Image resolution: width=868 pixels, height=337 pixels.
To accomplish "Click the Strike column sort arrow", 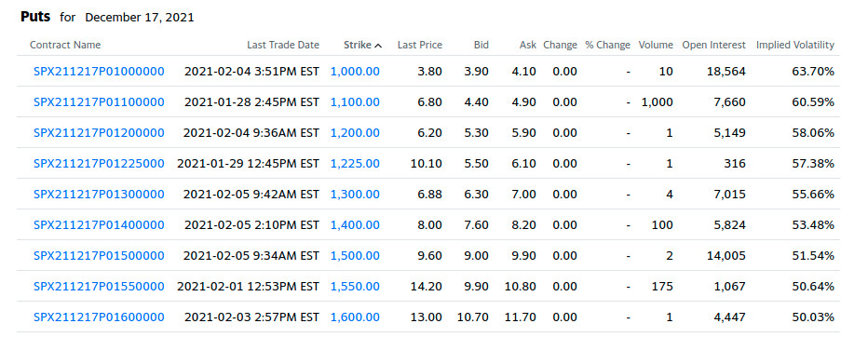I will (378, 46).
